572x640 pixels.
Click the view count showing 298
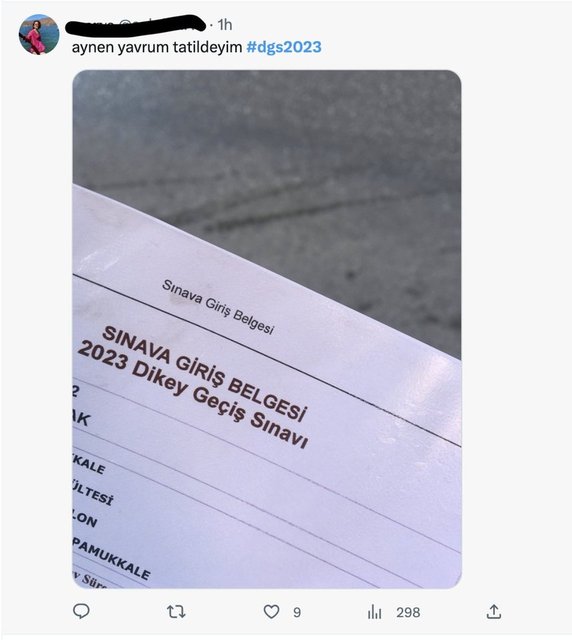pyautogui.click(x=408, y=612)
